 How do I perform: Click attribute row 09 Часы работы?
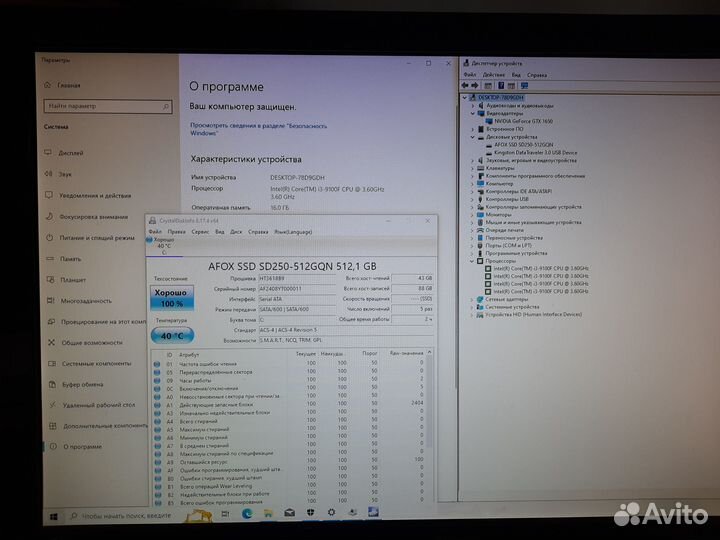[x=290, y=380]
